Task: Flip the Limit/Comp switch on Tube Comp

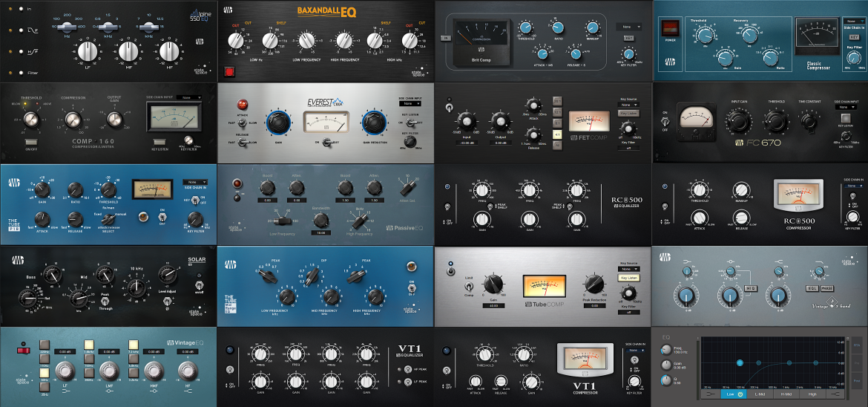Action: click(x=468, y=286)
